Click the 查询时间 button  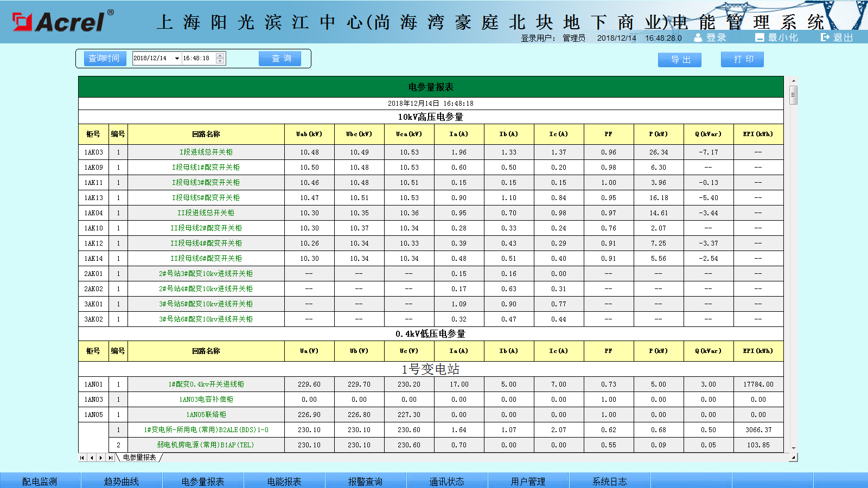105,59
